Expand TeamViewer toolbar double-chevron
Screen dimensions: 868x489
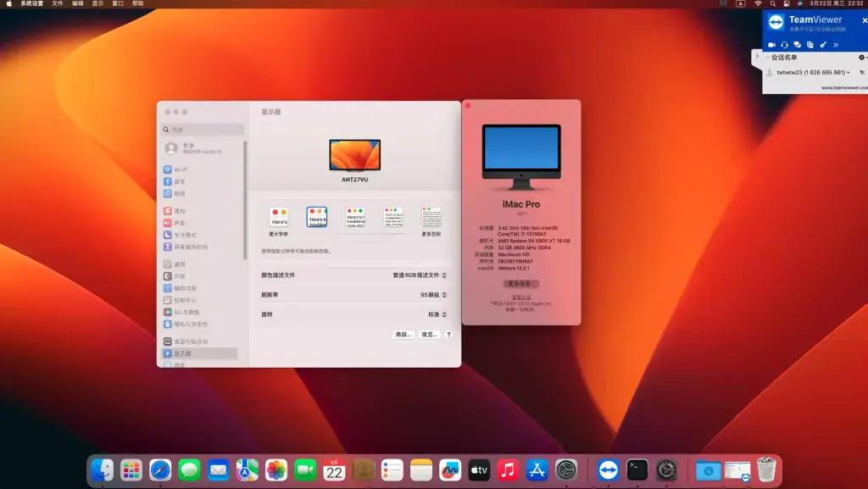tap(836, 45)
